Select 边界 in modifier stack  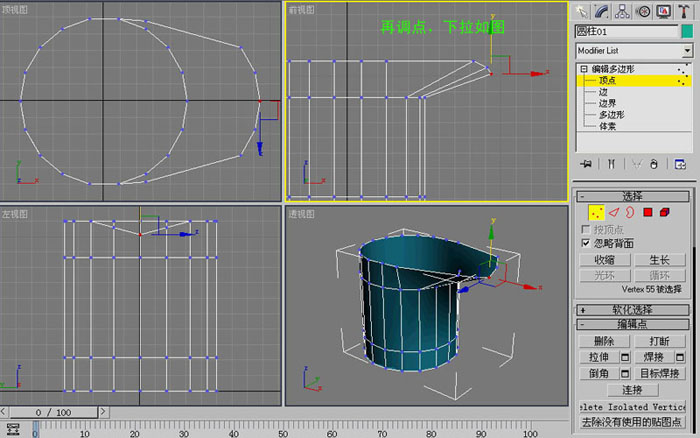tap(607, 103)
